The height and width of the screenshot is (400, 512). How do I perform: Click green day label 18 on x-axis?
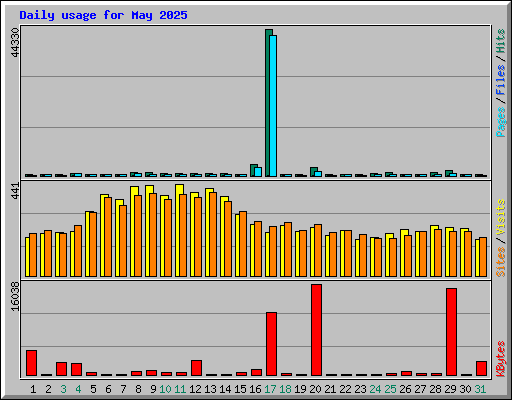pyautogui.click(x=285, y=389)
